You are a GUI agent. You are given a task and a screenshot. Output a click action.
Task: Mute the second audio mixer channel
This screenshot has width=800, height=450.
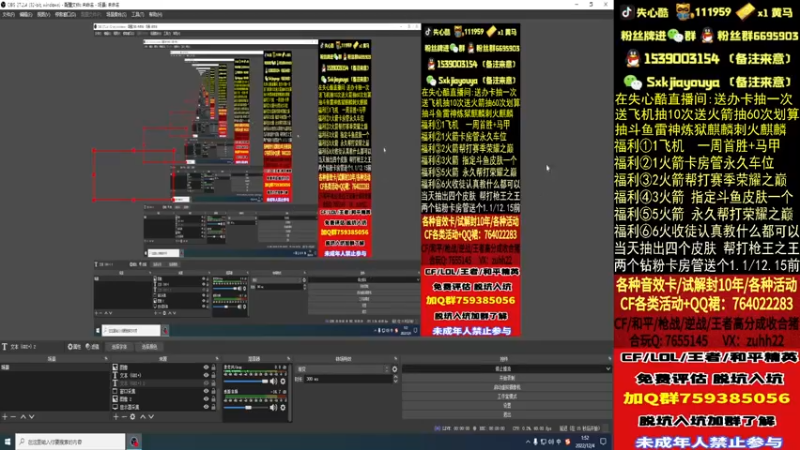[x=273, y=407]
